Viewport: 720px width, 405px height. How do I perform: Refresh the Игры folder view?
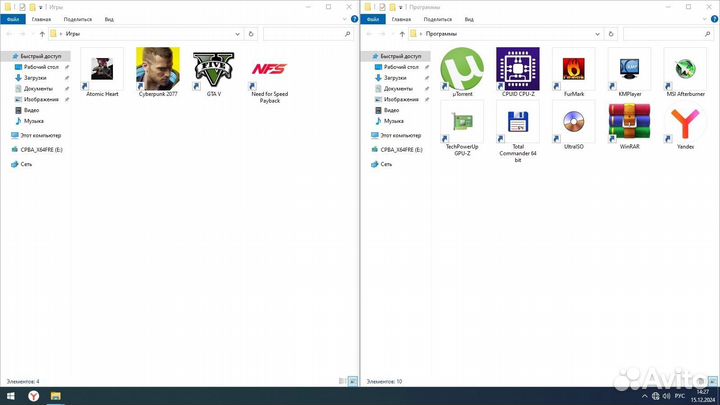[251, 34]
